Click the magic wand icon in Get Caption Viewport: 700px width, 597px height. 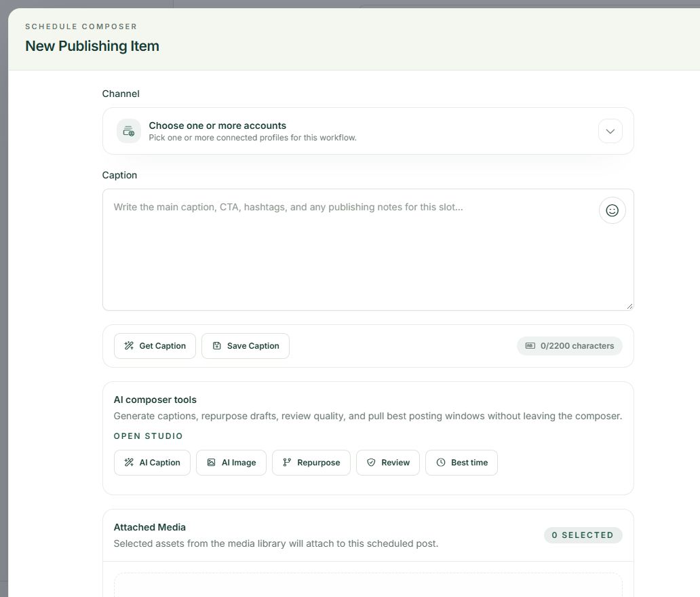129,345
